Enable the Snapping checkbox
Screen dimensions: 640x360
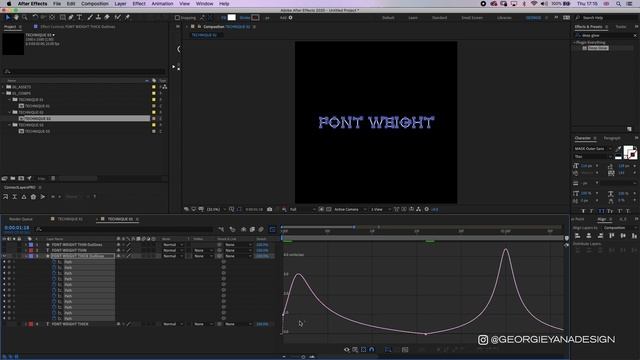[177, 18]
